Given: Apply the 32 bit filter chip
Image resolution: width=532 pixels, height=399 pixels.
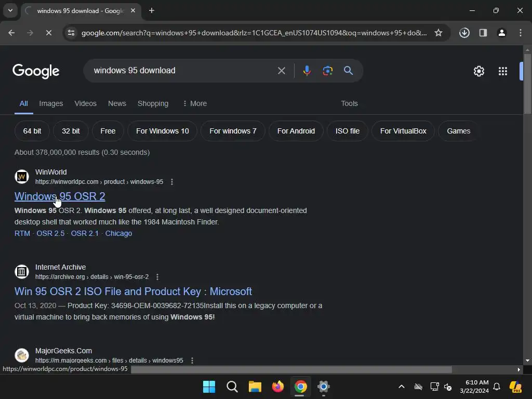Looking at the screenshot, I should click(x=71, y=131).
